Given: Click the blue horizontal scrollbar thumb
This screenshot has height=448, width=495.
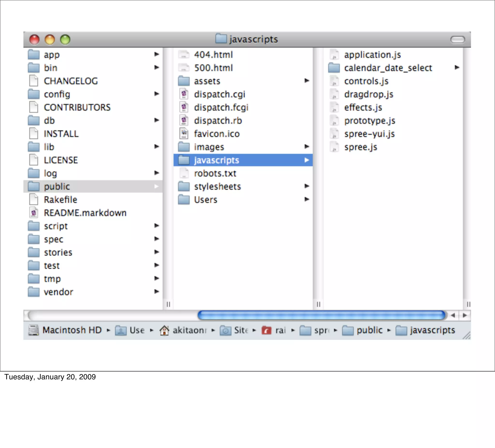Looking at the screenshot, I should pos(322,315).
